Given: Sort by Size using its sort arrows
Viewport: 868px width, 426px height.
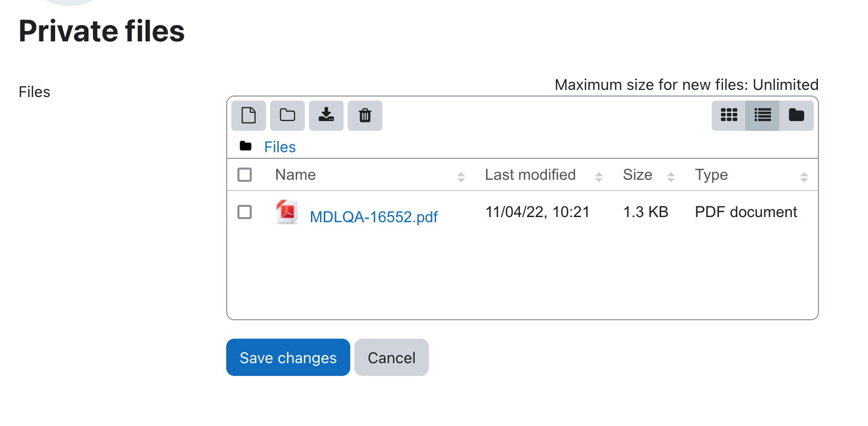Looking at the screenshot, I should (x=671, y=177).
